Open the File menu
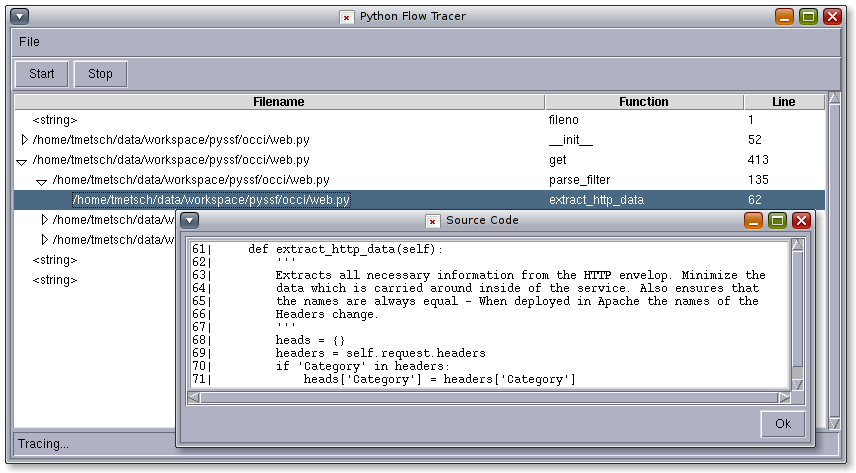 click(x=29, y=42)
